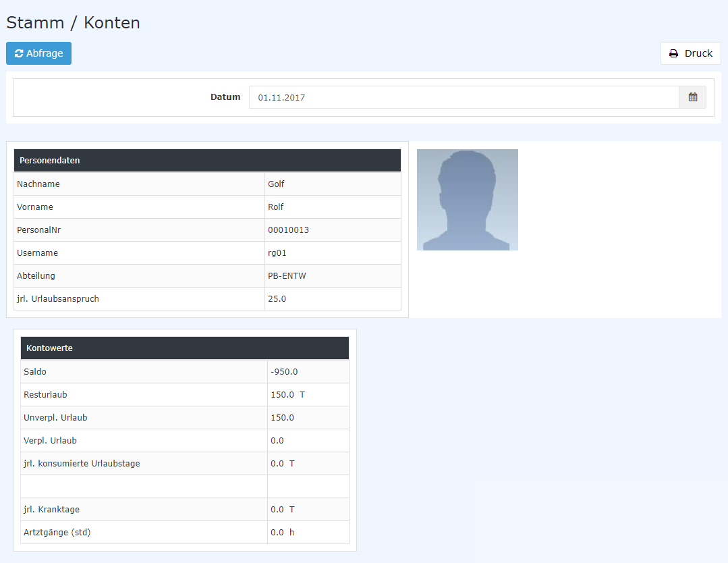Click the PersonalNr value 00010013
728x563 pixels.
pyautogui.click(x=288, y=230)
